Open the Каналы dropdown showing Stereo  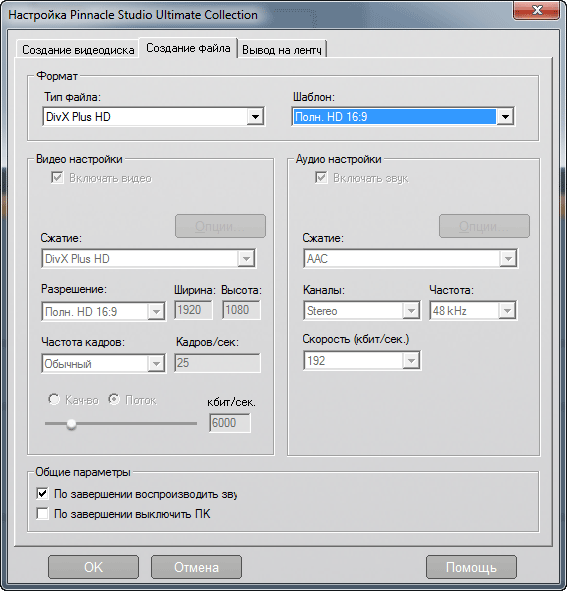click(x=362, y=311)
